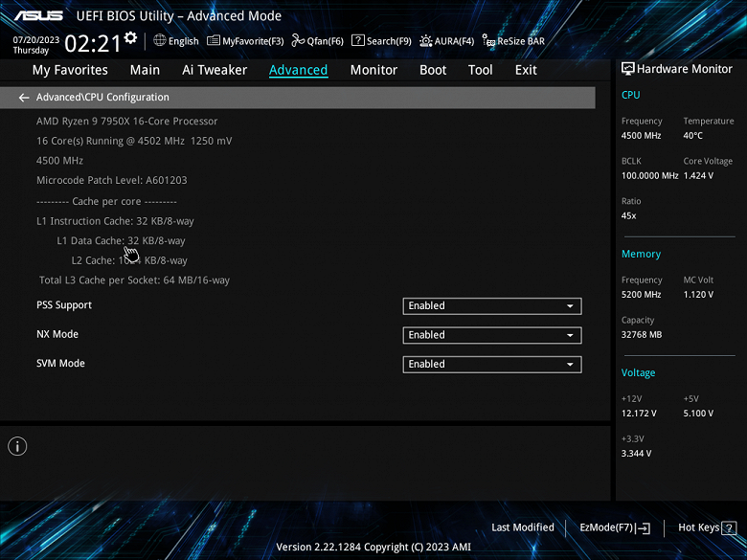Toggle ReSize BAR icon

pos(488,41)
